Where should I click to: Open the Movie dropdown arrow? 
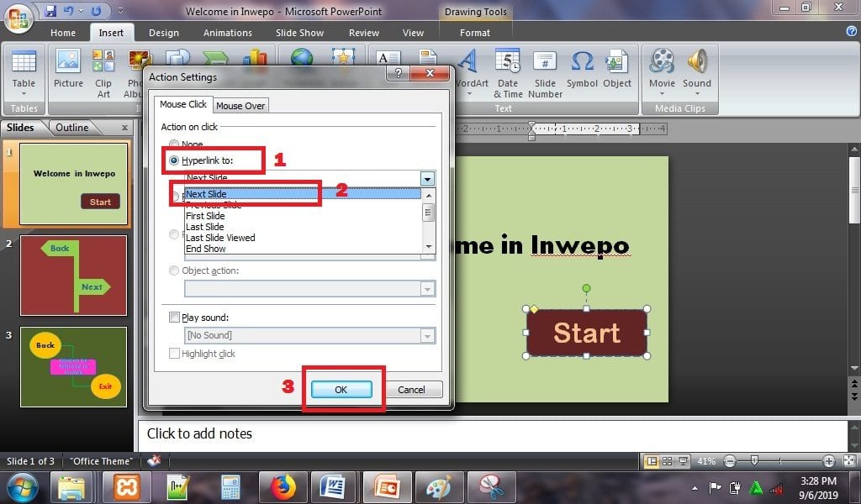(x=662, y=94)
